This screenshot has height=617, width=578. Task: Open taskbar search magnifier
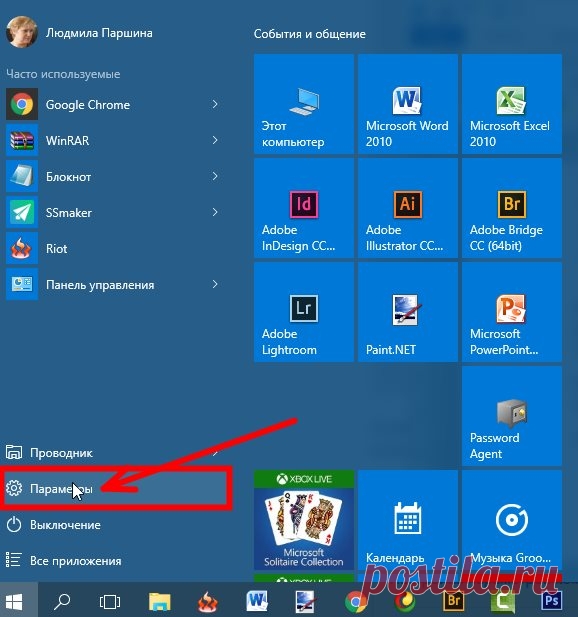[x=62, y=601]
